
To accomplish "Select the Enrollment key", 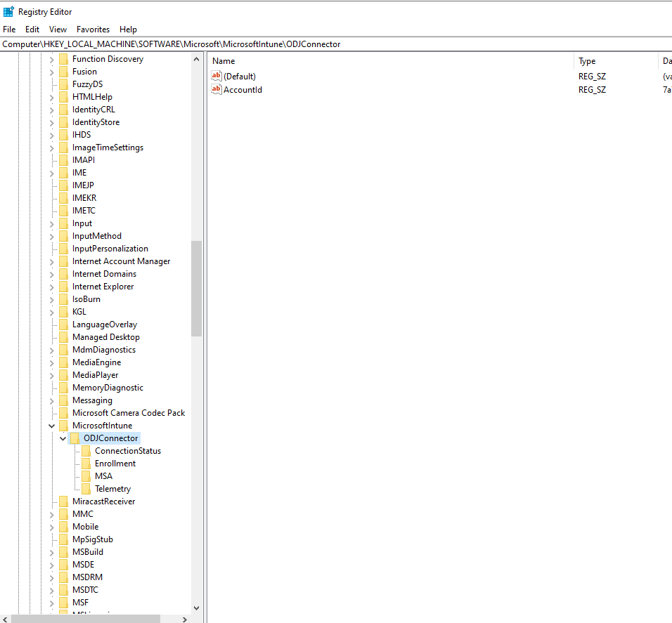I will [x=115, y=464].
